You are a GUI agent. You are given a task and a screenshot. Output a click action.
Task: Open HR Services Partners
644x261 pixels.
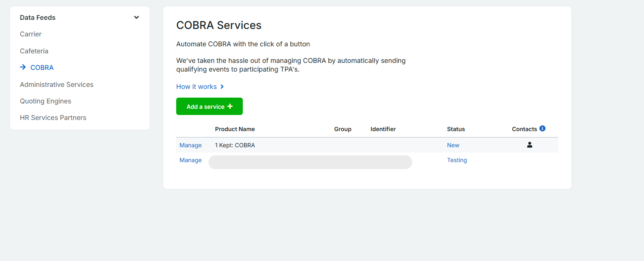pos(53,118)
